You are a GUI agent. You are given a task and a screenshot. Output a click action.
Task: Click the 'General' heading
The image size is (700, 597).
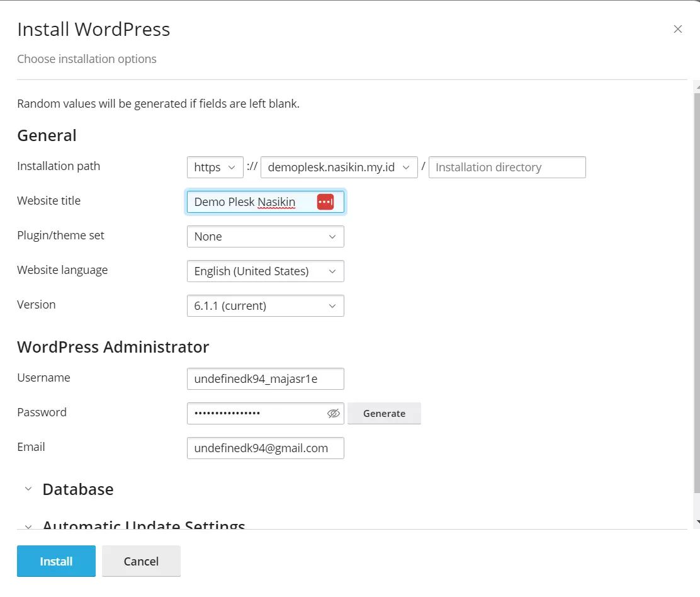coord(47,135)
